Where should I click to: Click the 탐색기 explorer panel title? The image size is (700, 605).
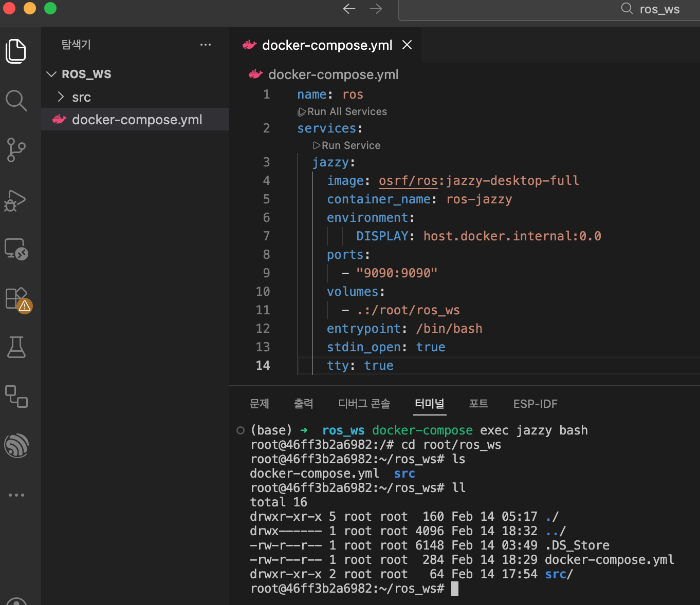pyautogui.click(x=76, y=45)
